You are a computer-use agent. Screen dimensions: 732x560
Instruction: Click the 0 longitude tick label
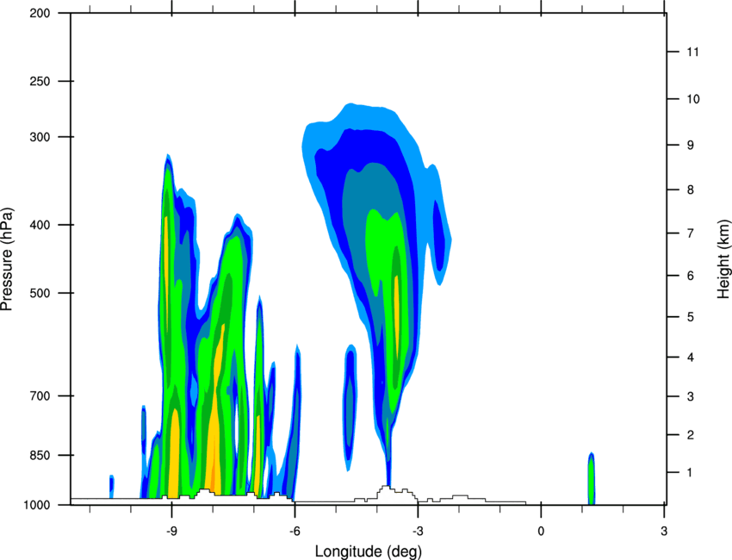tap(541, 531)
